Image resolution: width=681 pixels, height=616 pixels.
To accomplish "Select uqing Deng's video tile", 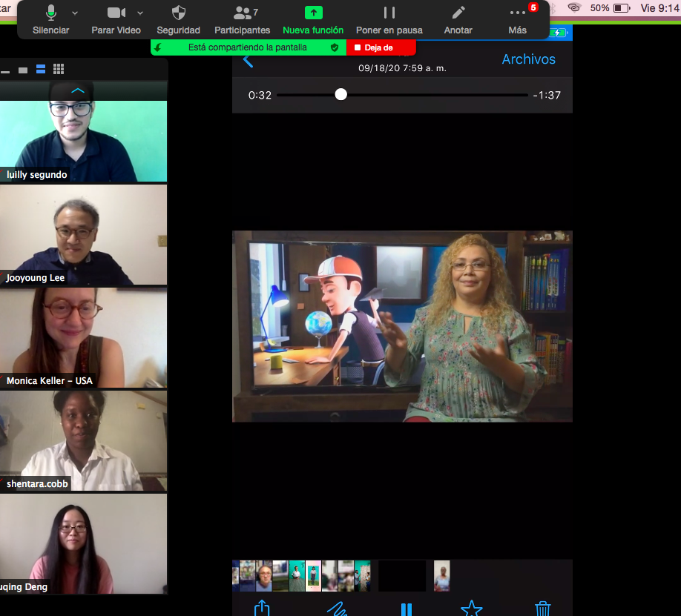I will pos(83,543).
